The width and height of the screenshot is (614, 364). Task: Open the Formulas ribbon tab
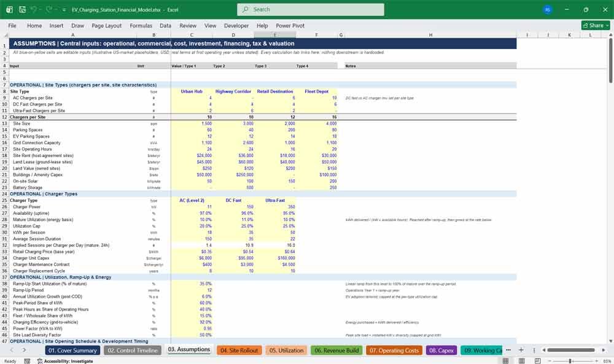pos(141,25)
